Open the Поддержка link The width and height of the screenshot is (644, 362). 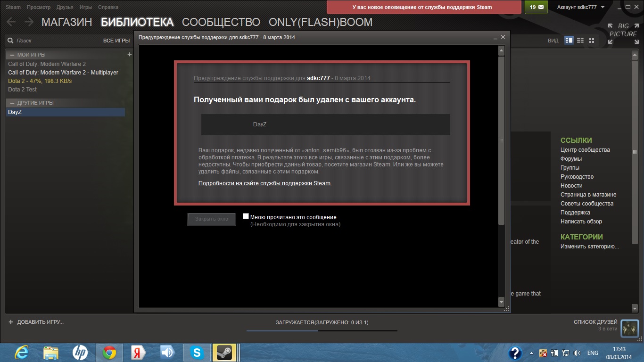tap(575, 213)
